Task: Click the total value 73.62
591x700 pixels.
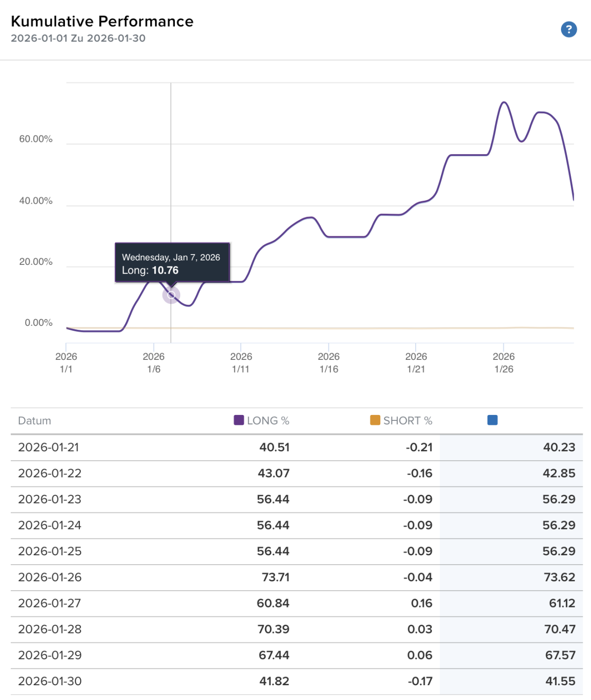Action: tap(559, 577)
